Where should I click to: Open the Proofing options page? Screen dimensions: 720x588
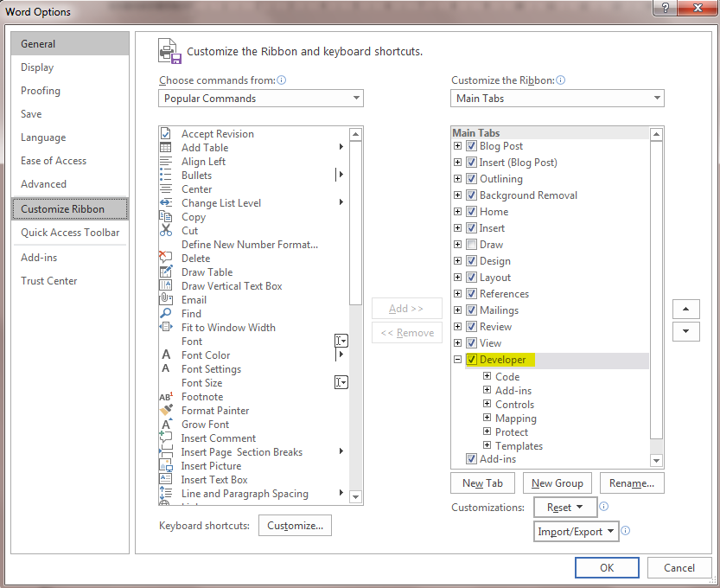70,91
